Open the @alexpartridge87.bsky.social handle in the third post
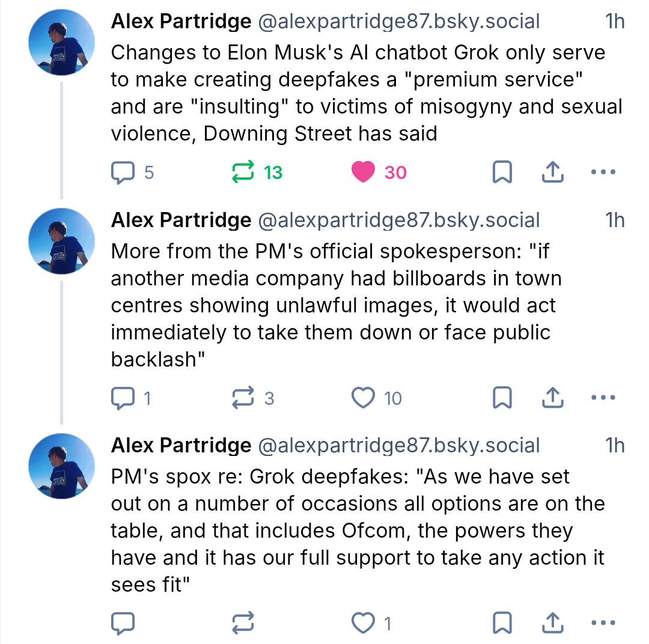 click(398, 446)
